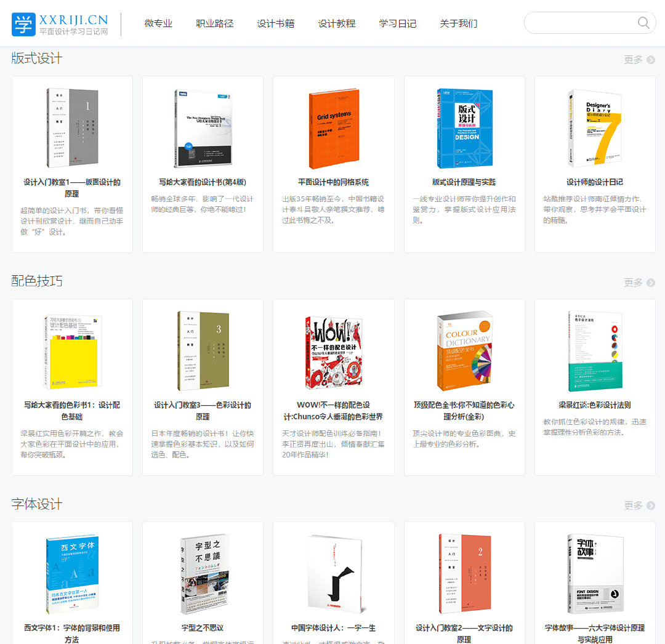Click title 写给大家看的设计书(第4版)

203,182
